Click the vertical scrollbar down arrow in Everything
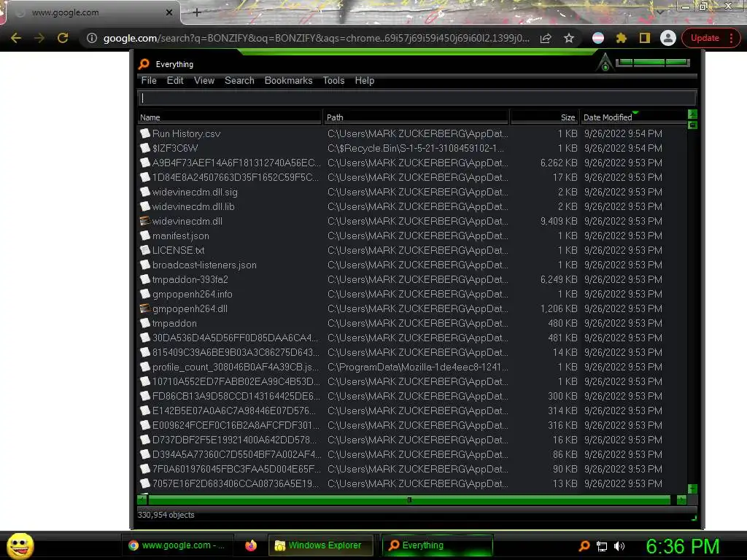 [693, 489]
